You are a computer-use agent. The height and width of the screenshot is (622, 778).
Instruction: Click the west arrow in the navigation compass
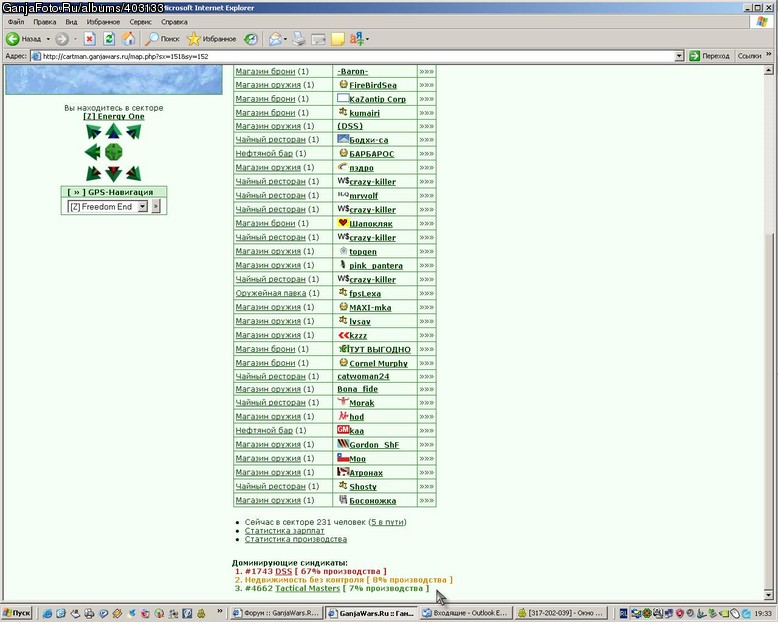92,152
